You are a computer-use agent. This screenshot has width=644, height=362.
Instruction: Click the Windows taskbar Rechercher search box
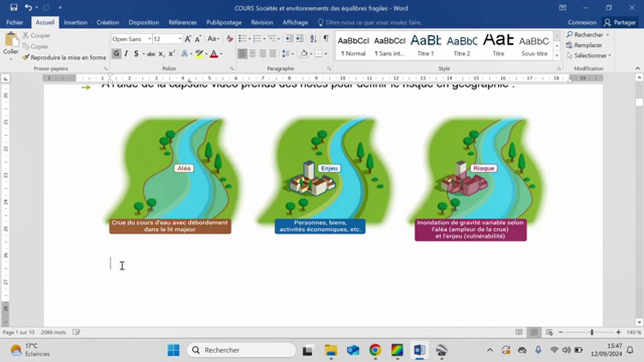(x=242, y=350)
